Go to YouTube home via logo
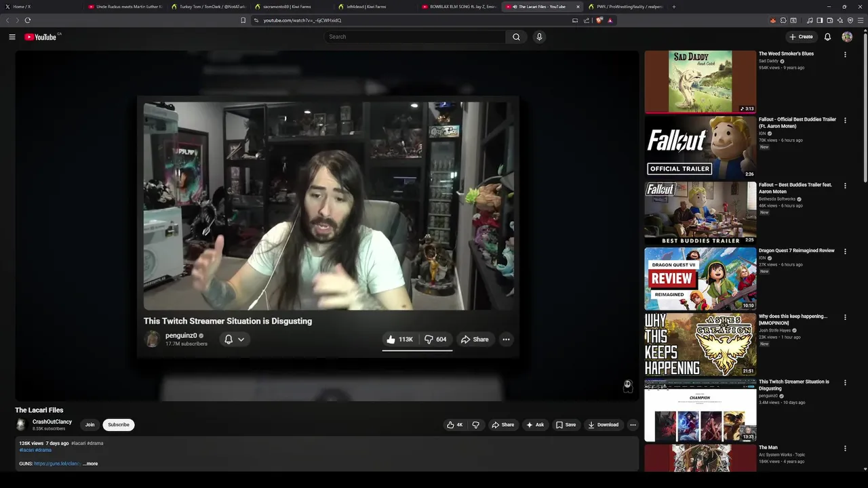The width and height of the screenshot is (868, 488). click(40, 37)
